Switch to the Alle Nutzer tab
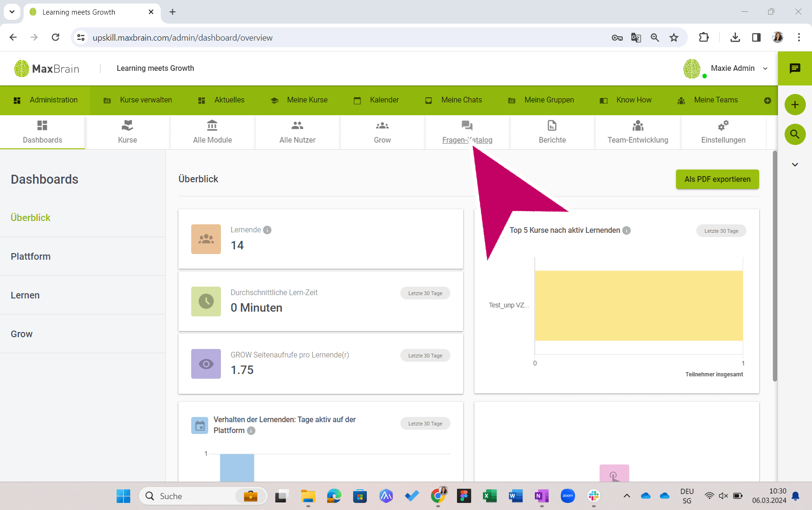Image resolution: width=812 pixels, height=510 pixels. pos(297,132)
